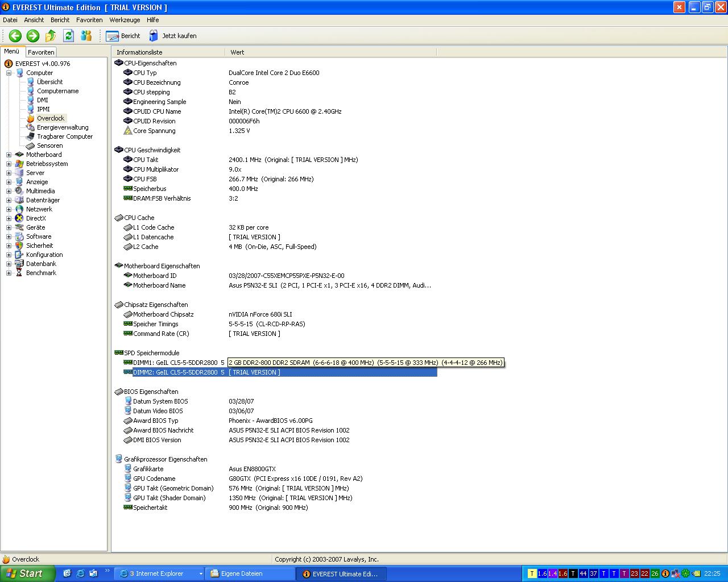
Task: Select the Menü tab in the sidebar
Action: pyautogui.click(x=12, y=51)
